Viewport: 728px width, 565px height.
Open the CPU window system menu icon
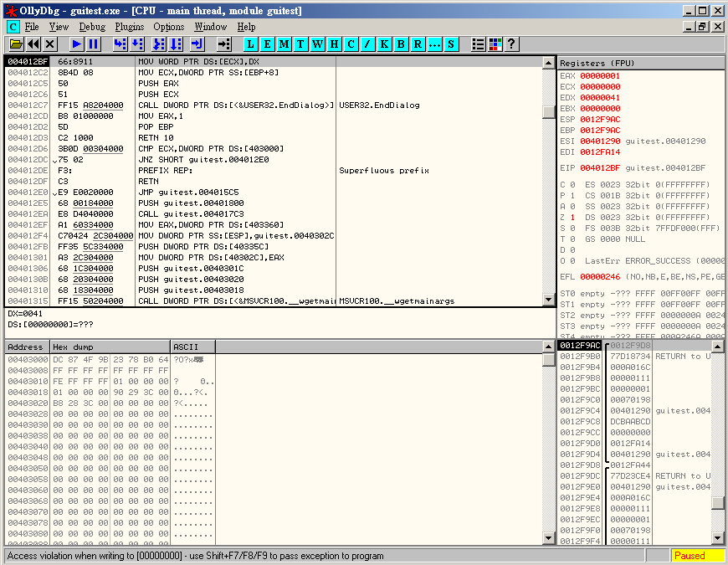point(13,27)
